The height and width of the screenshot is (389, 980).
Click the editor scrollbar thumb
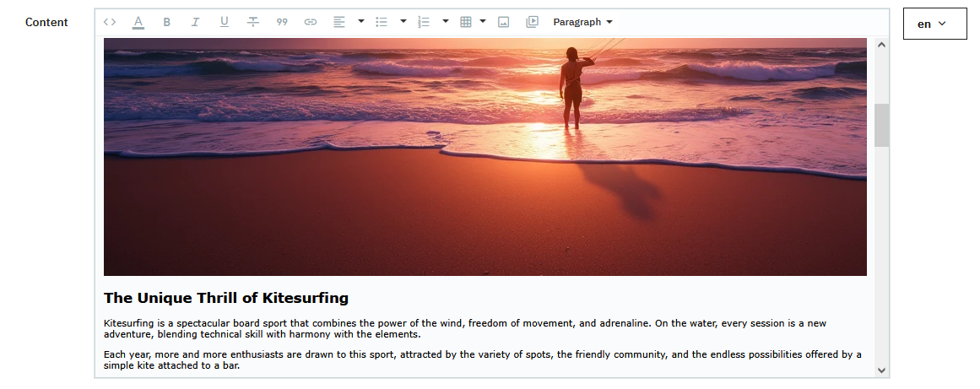pos(881,126)
